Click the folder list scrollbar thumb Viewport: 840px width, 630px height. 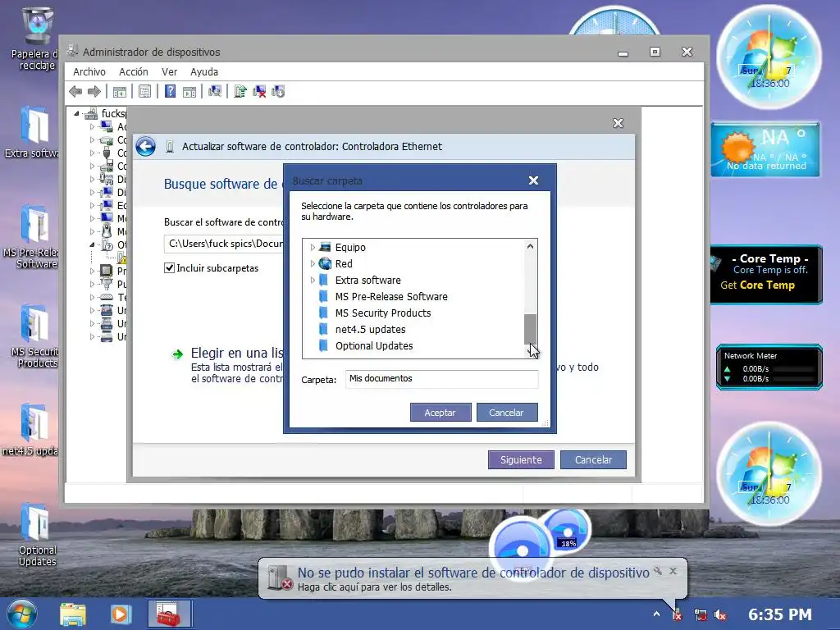click(530, 328)
